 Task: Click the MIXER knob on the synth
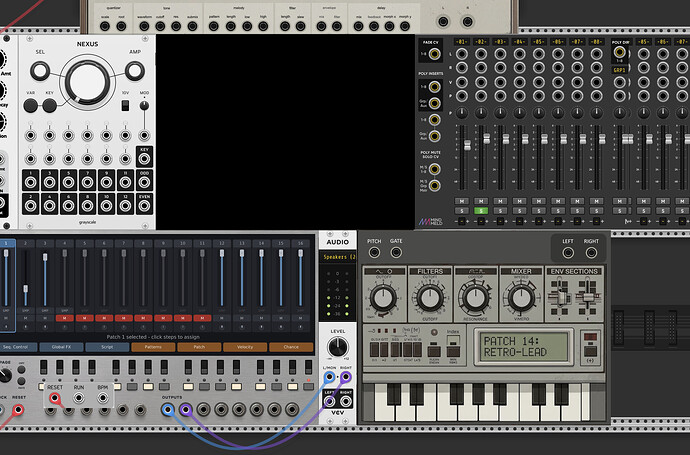pos(521,298)
